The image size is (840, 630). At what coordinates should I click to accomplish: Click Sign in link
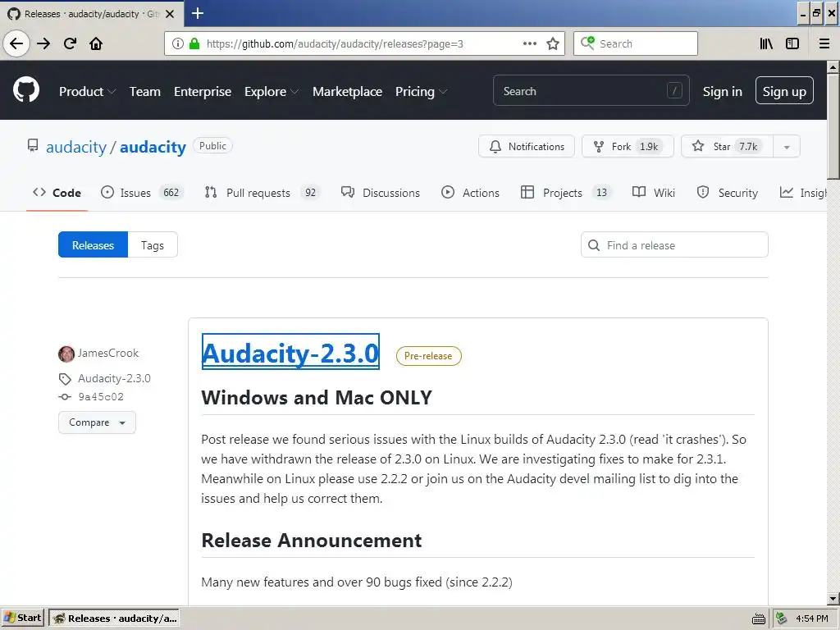tap(722, 92)
